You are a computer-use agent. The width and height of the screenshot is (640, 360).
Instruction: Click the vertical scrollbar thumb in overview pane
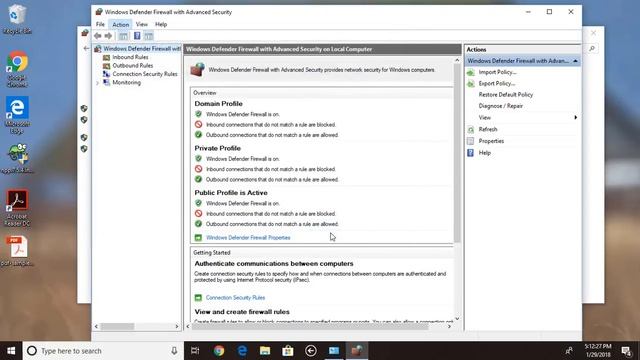(x=457, y=153)
